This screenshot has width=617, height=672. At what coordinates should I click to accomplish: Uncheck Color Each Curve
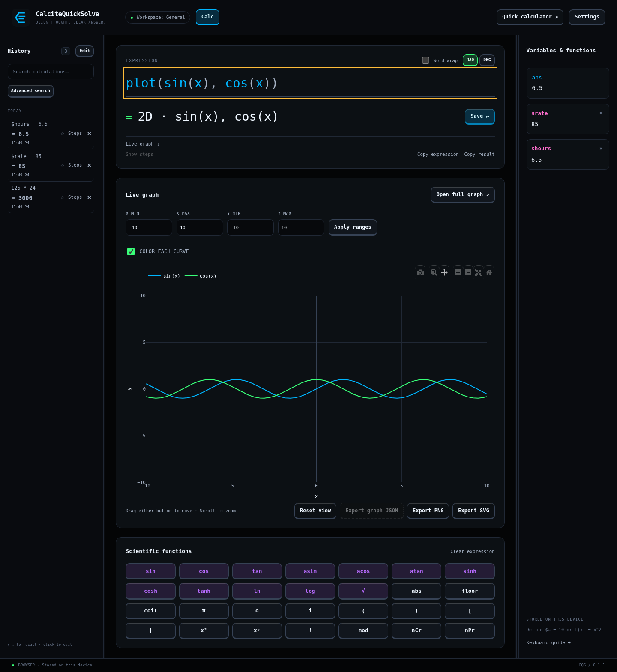point(131,251)
